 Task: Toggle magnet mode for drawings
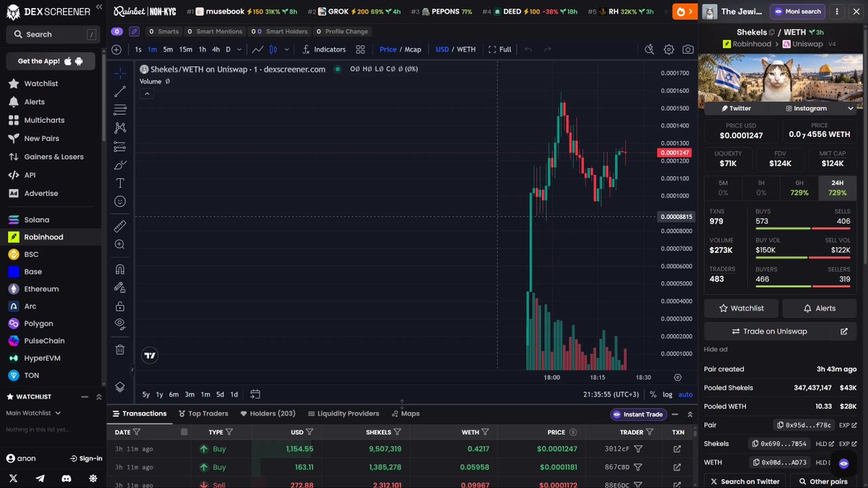point(120,269)
